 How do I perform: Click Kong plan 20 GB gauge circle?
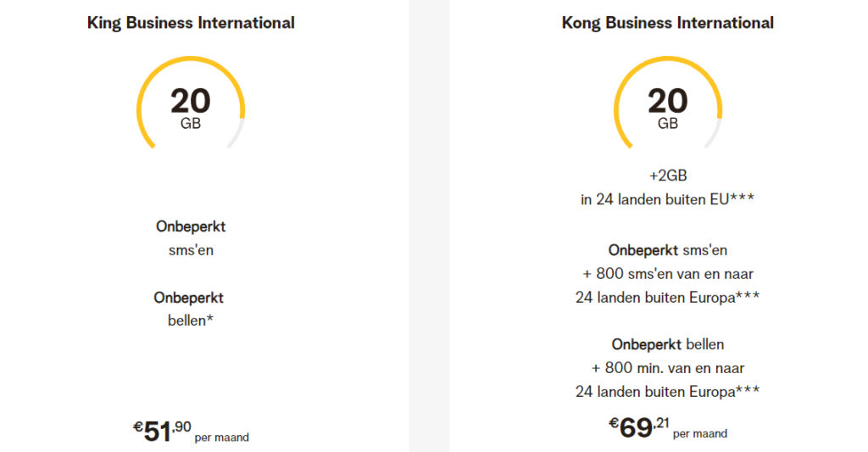pos(668,103)
